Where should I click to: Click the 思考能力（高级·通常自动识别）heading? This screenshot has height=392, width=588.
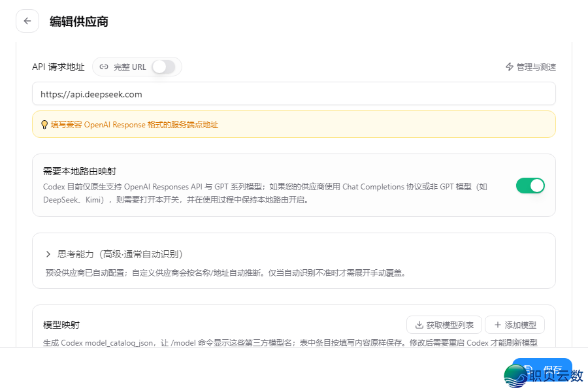(x=120, y=254)
